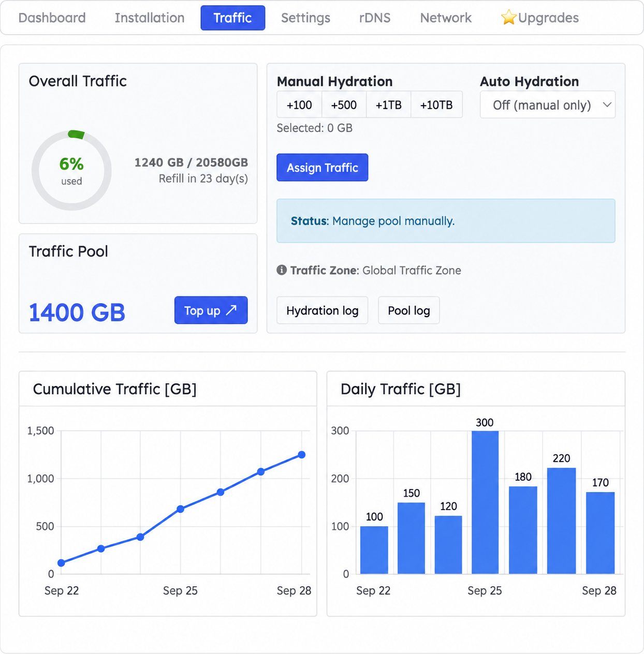Open the Upgrades tab
This screenshot has width=644, height=654.
540,18
